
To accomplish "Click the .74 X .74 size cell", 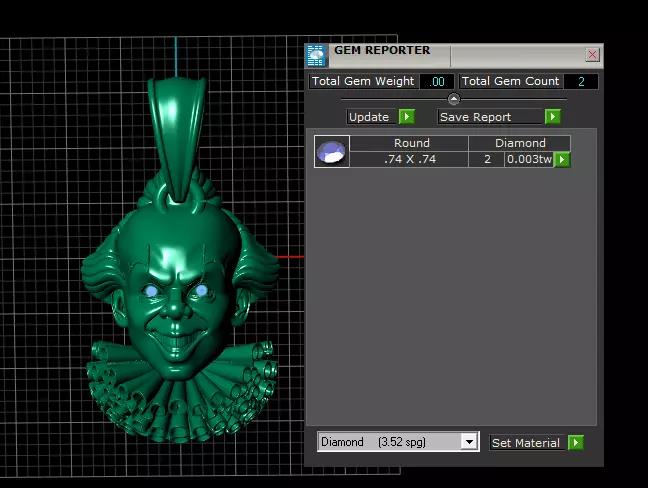I will coord(410,159).
